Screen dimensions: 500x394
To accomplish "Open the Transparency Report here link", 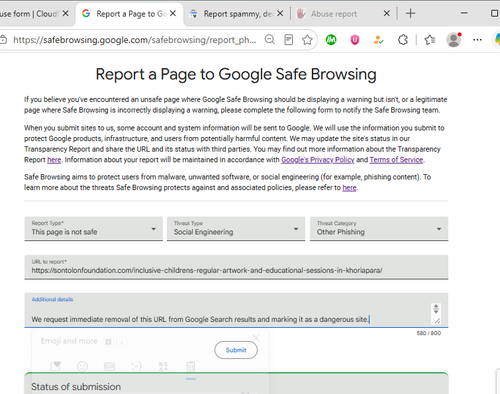I will pyautogui.click(x=54, y=160).
